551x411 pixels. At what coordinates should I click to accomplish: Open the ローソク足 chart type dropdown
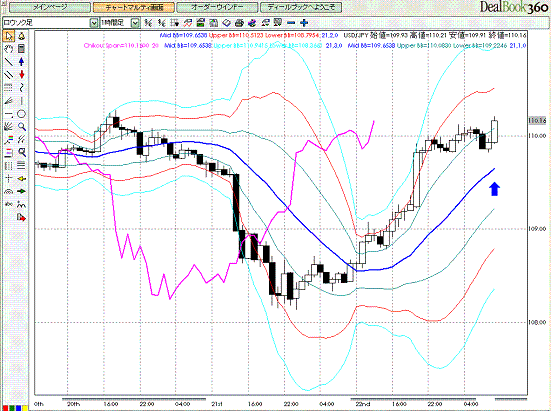94,23
